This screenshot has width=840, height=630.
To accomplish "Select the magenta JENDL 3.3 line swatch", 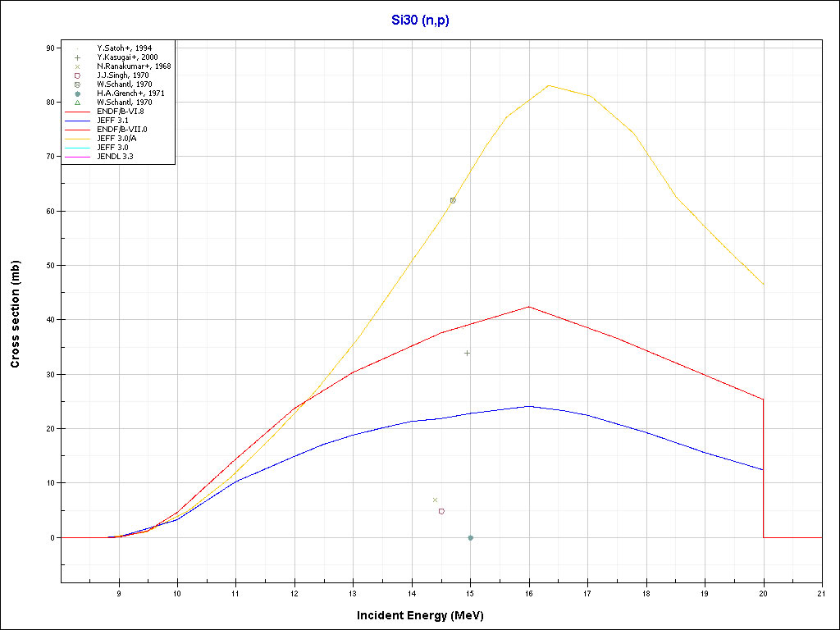I will click(x=77, y=155).
